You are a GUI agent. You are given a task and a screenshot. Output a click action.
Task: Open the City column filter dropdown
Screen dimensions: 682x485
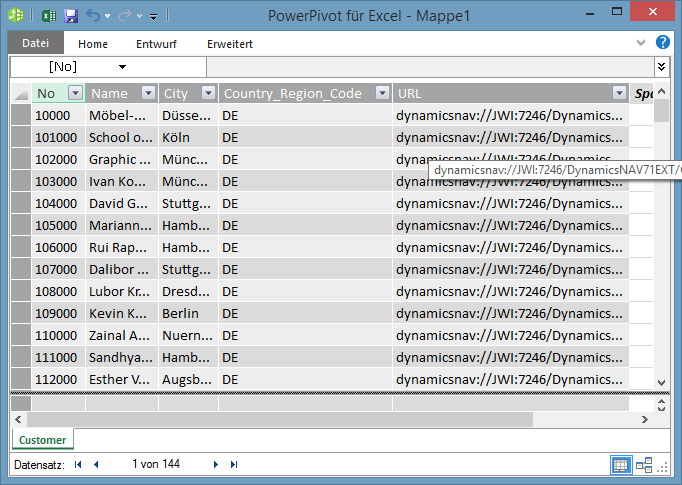[x=208, y=93]
